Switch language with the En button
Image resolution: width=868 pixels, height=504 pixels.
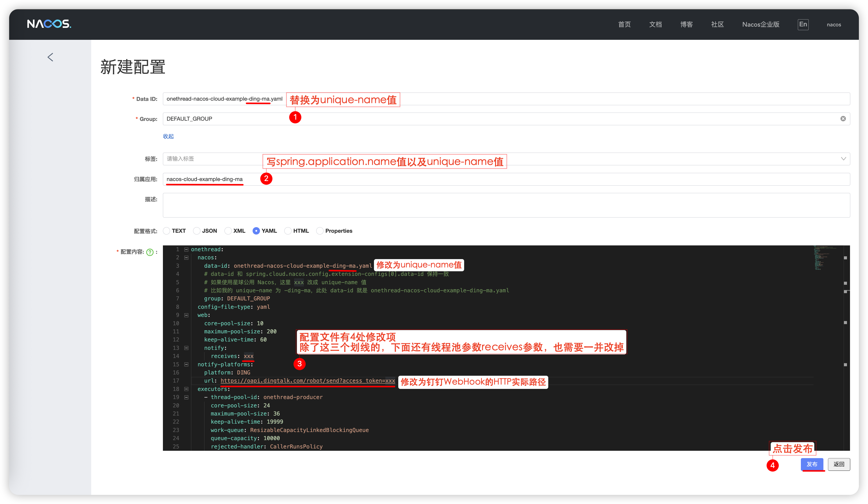click(x=803, y=25)
